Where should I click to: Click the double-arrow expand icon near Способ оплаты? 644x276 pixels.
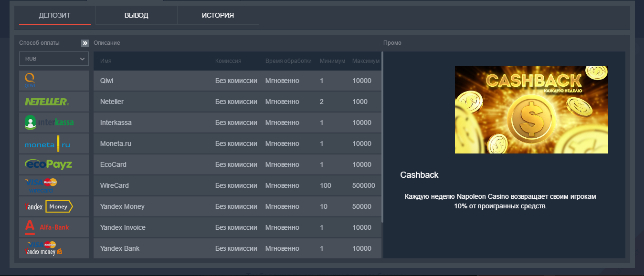tap(85, 43)
